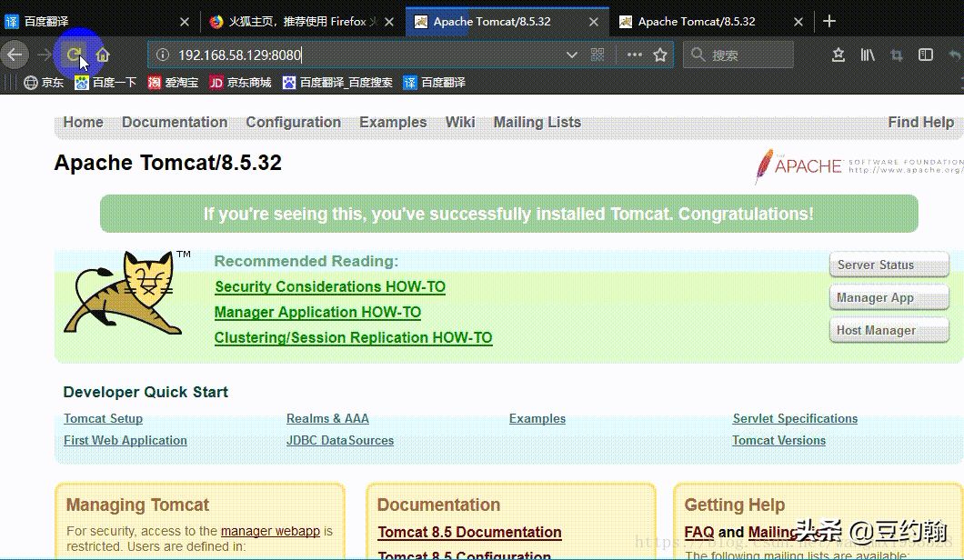Open the Tomcat Setup link

pos(104,418)
